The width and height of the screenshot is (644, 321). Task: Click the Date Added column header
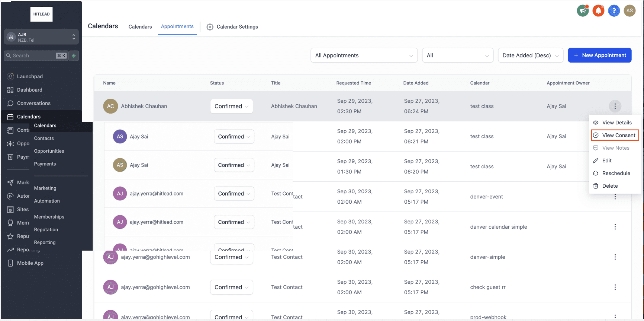tap(416, 83)
